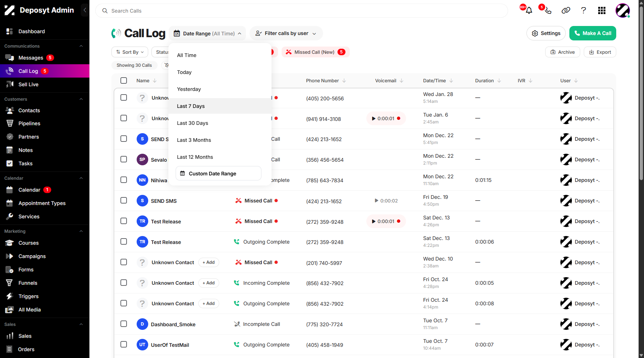
Task: Collapse the Customers sidebar section
Action: pyautogui.click(x=81, y=99)
